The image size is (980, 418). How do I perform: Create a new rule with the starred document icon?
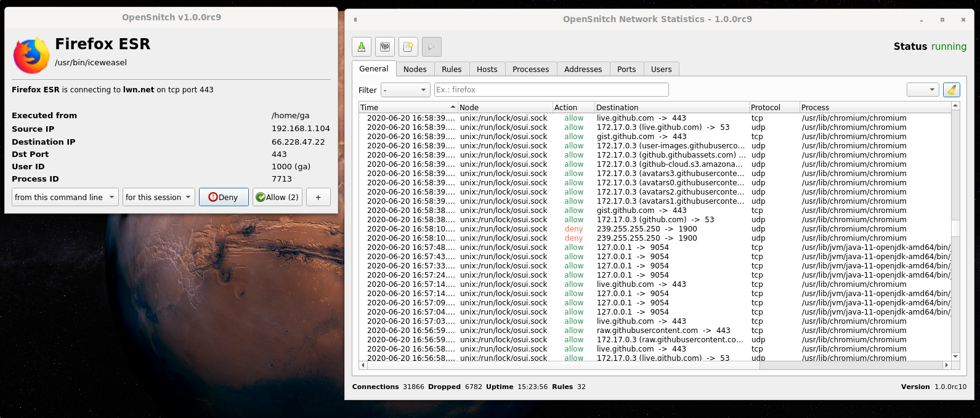coord(408,47)
